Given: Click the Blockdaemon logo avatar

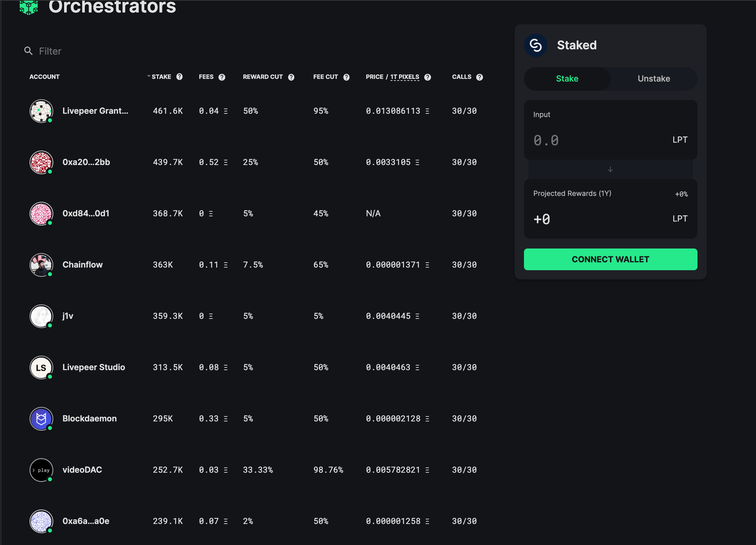Looking at the screenshot, I should pyautogui.click(x=41, y=419).
